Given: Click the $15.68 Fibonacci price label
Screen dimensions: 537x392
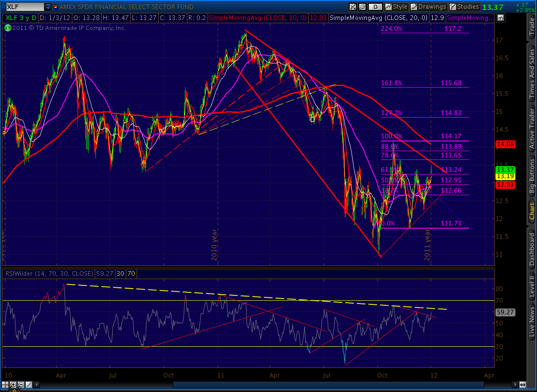Looking at the screenshot, I should (451, 83).
